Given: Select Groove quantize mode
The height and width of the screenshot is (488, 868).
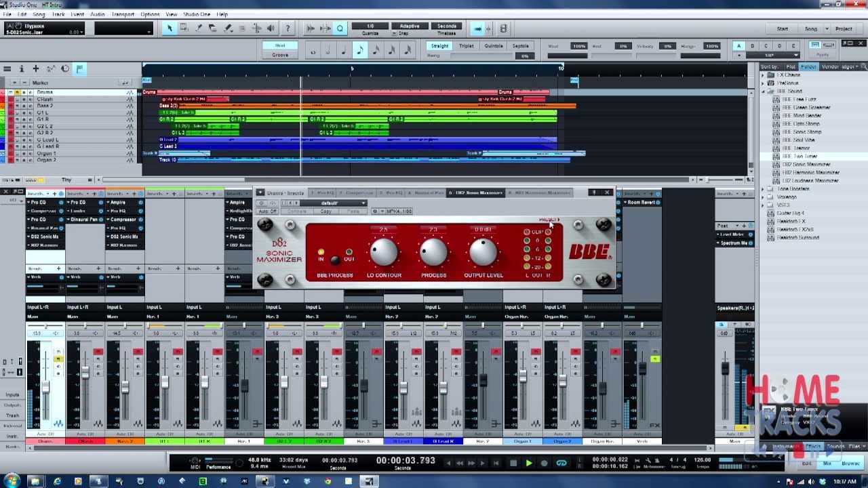Looking at the screenshot, I should tap(280, 55).
